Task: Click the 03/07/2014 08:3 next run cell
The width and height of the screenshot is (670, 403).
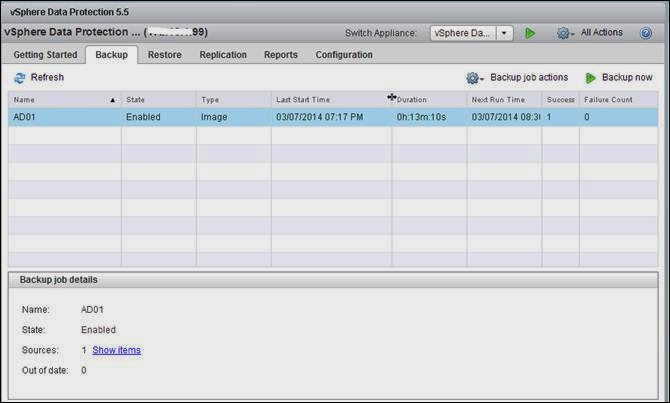Action: coord(505,117)
